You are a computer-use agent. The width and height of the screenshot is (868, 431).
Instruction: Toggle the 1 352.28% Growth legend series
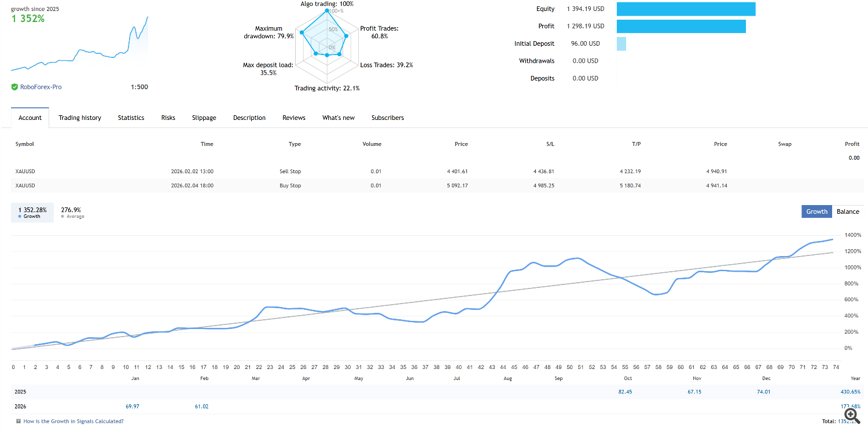point(32,212)
